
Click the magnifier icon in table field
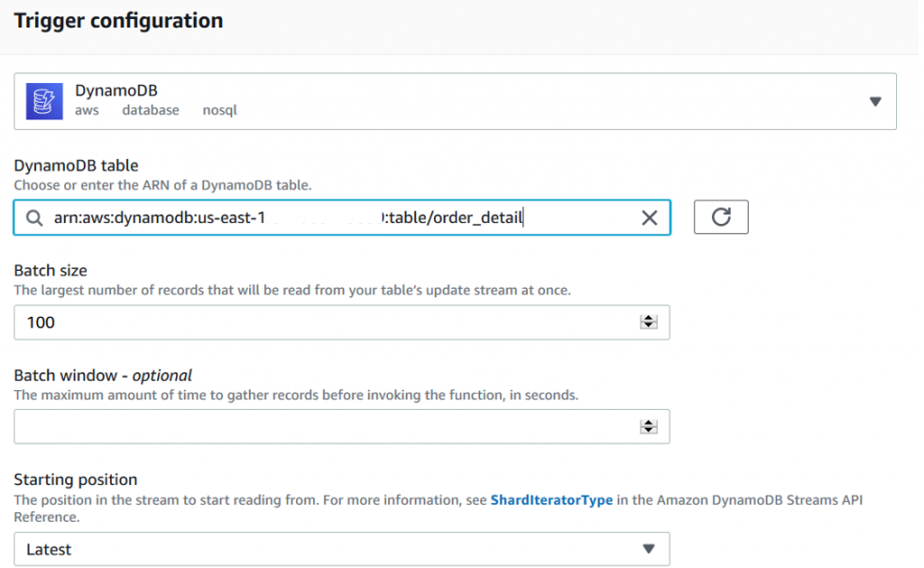(x=34, y=218)
